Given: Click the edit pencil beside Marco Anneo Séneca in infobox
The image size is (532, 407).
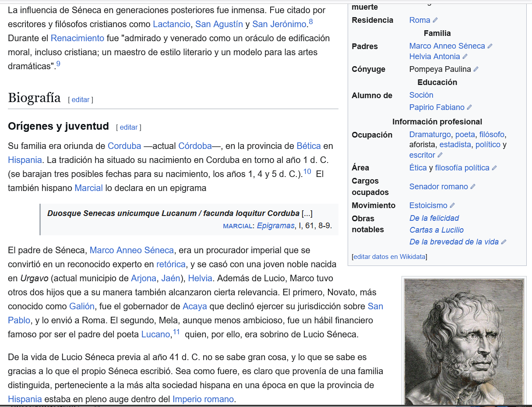Looking at the screenshot, I should (x=490, y=46).
